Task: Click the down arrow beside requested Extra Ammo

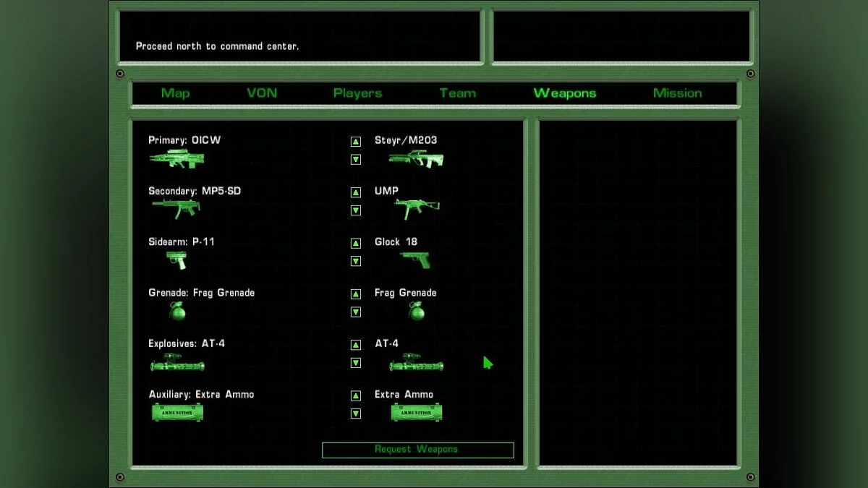Action: [356, 414]
